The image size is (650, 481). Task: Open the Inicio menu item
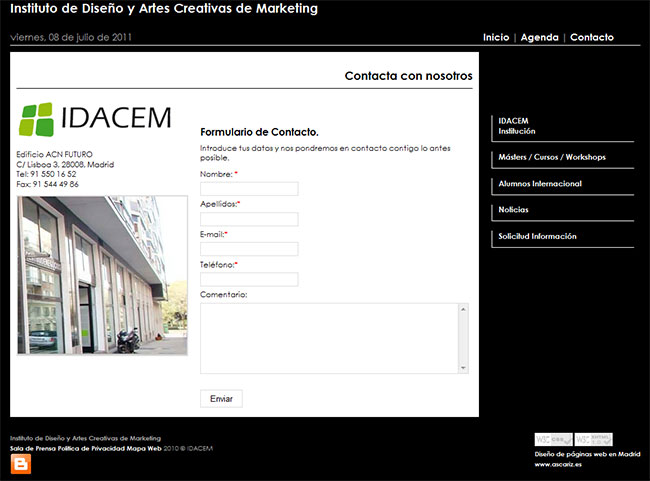point(495,37)
